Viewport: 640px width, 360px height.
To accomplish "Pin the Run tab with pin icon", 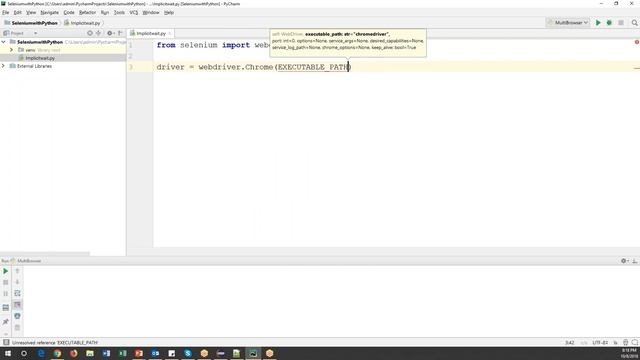I will pyautogui.click(x=6, y=322).
